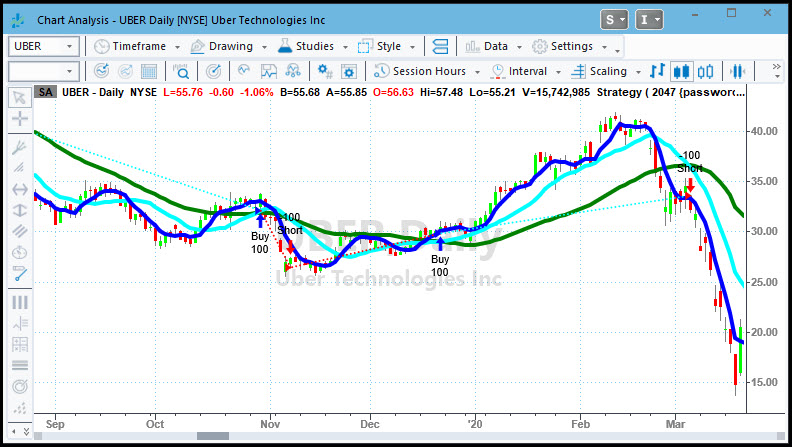
Task: Select the horizontal double-arrow tool
Action: (x=20, y=189)
